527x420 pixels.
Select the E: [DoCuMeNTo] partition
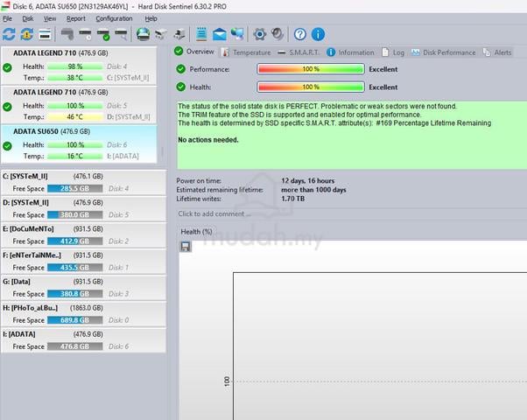coord(83,234)
